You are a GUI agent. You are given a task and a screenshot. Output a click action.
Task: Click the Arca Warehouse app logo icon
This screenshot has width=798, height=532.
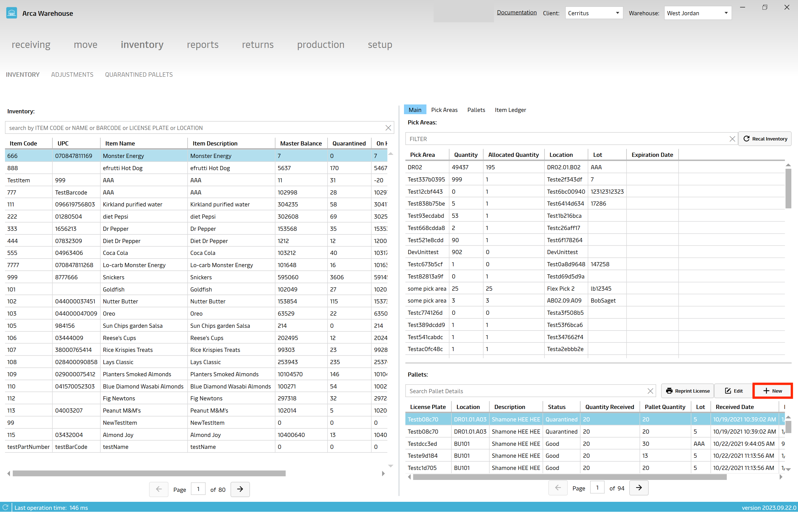coord(12,13)
